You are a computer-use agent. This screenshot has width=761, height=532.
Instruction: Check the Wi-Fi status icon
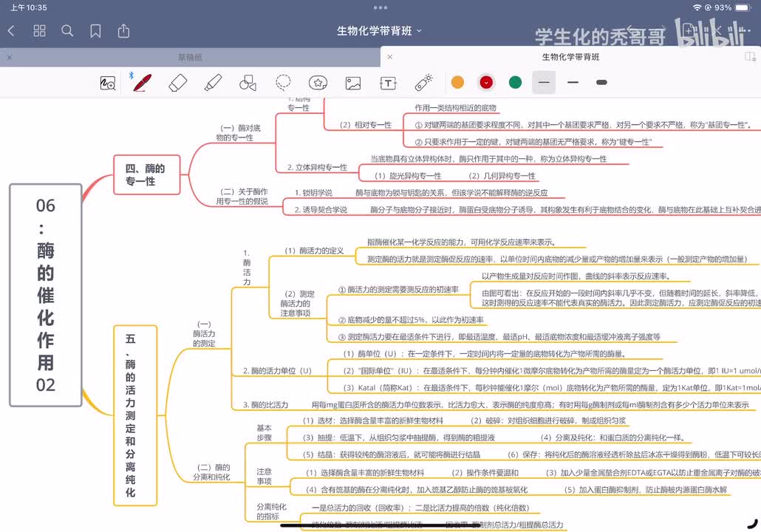pos(697,7)
